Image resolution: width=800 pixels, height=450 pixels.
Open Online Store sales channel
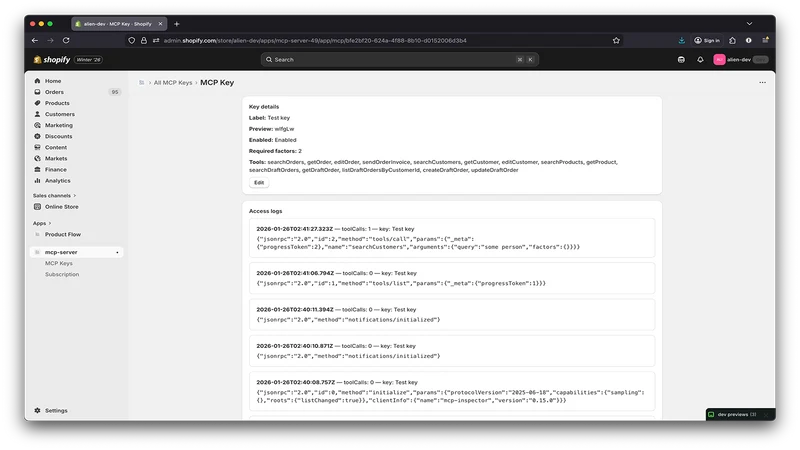pyautogui.click(x=61, y=207)
